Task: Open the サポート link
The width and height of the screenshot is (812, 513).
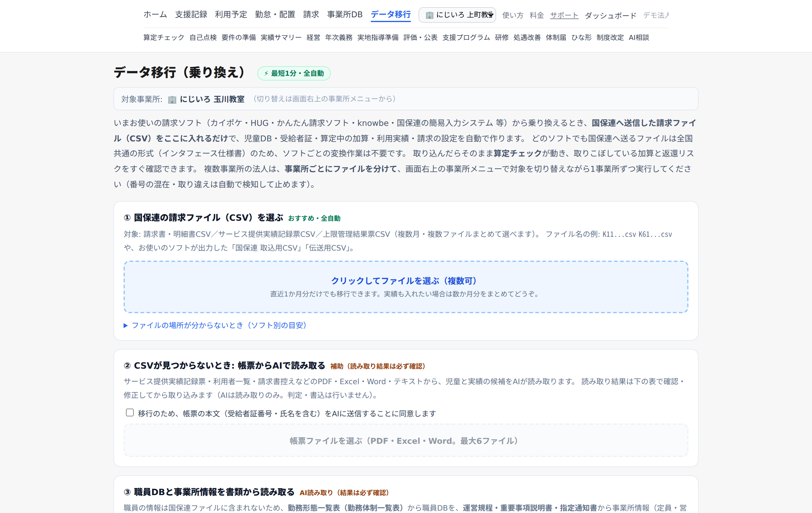Action: (x=564, y=15)
